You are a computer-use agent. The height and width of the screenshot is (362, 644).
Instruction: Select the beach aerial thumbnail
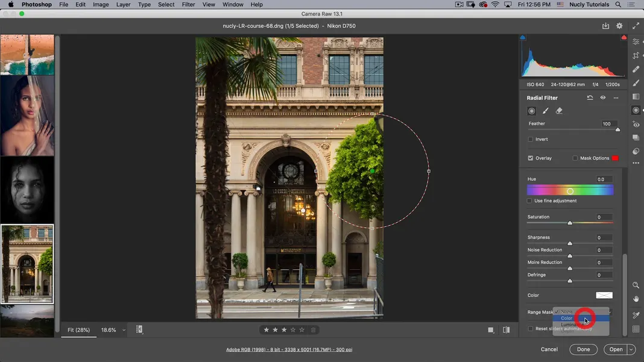coord(27,55)
